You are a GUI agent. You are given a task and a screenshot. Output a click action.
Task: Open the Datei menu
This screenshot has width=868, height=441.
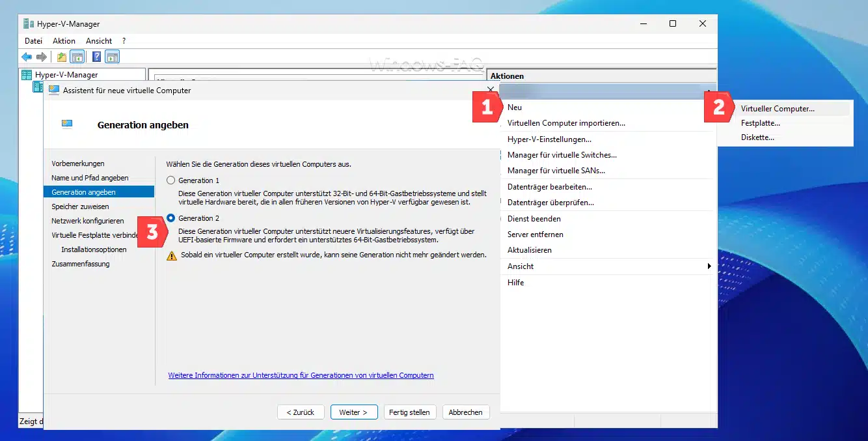click(x=33, y=41)
